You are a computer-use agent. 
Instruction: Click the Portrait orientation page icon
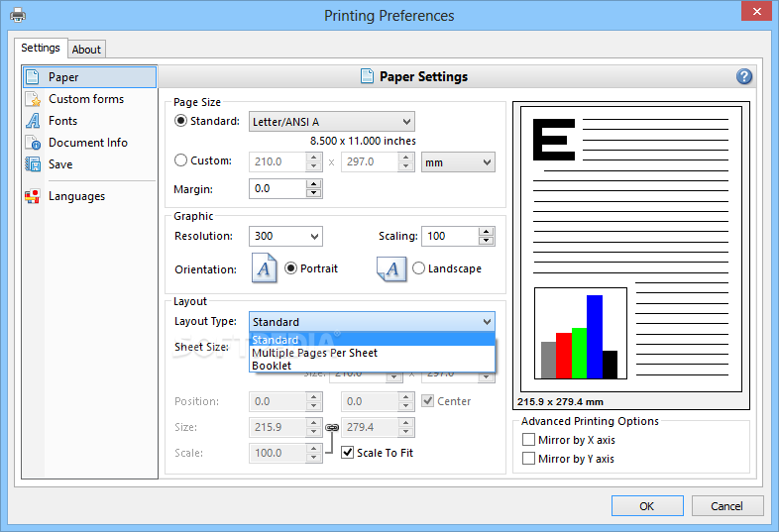click(x=265, y=268)
